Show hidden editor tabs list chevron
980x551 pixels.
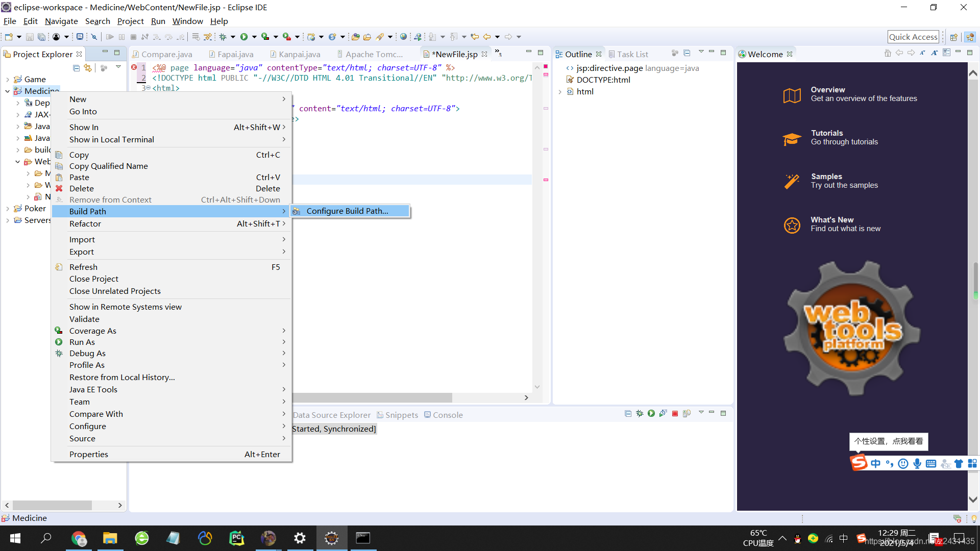coord(499,53)
